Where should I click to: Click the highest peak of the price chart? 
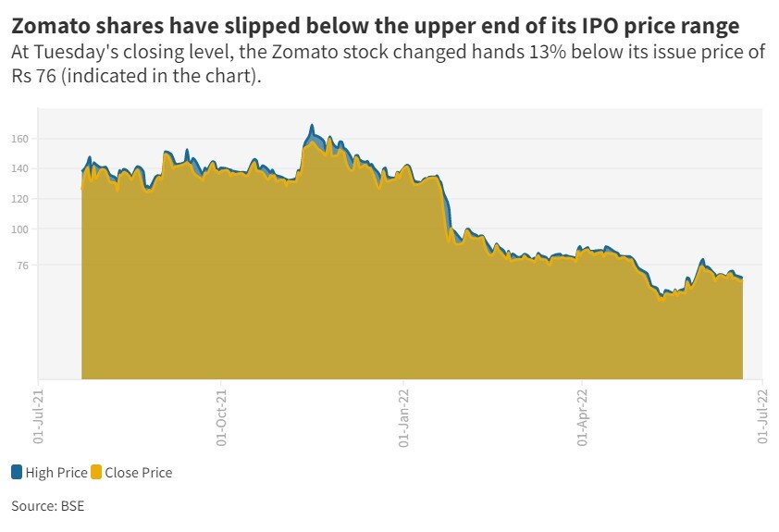(312, 127)
